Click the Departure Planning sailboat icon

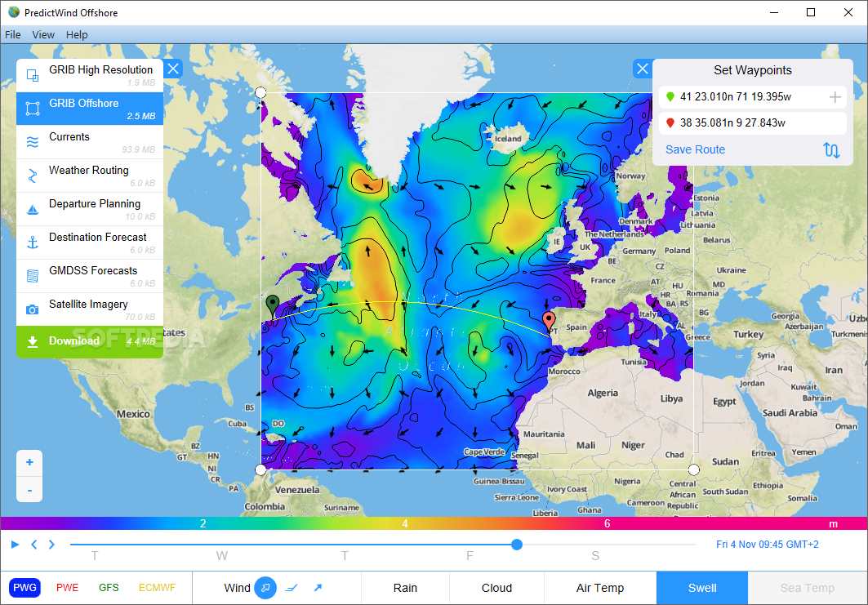tap(33, 209)
